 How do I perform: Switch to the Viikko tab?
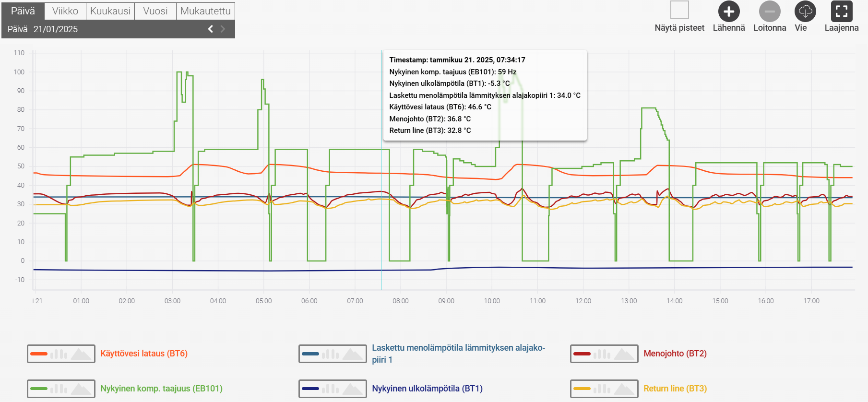pos(65,11)
